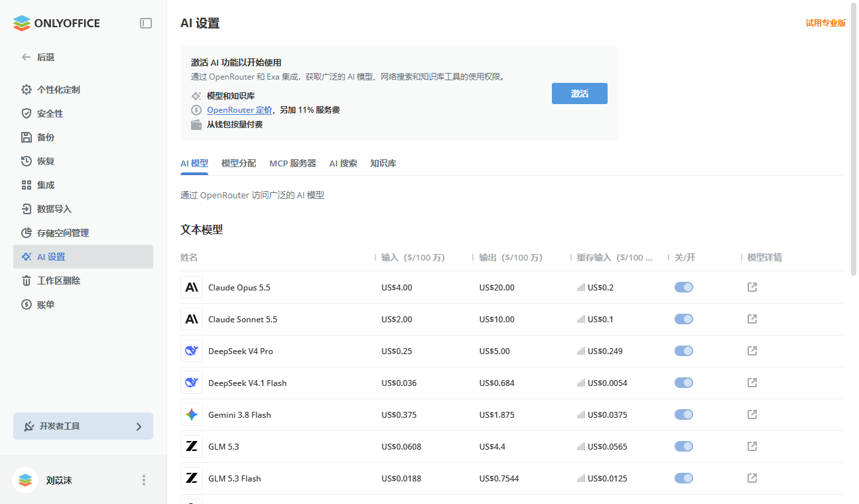The height and width of the screenshot is (504, 859).
Task: Toggle the GLM 5.3 Flash switch
Action: 684,478
